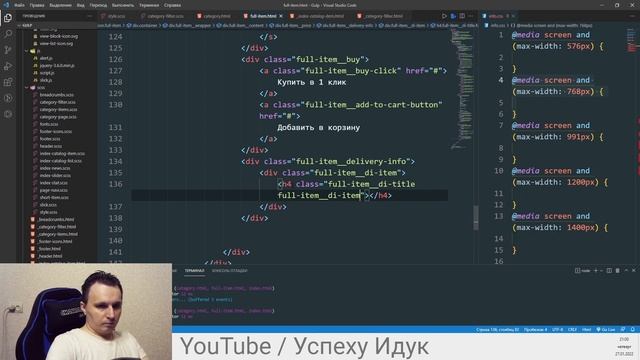Open page-nav.scss in the file tree
The height and width of the screenshot is (360, 640).
point(54,190)
